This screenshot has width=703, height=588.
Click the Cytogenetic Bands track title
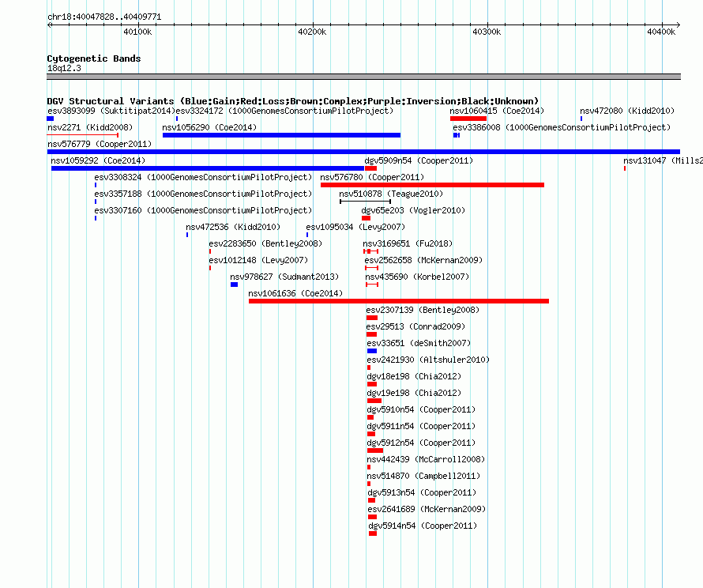coord(94,58)
